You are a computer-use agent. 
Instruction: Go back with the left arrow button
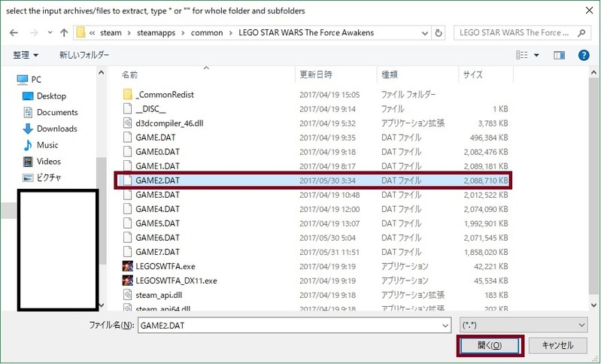pos(14,33)
